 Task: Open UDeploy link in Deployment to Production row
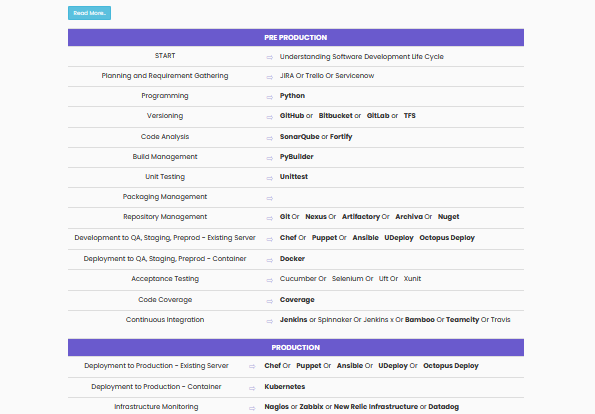click(x=393, y=365)
